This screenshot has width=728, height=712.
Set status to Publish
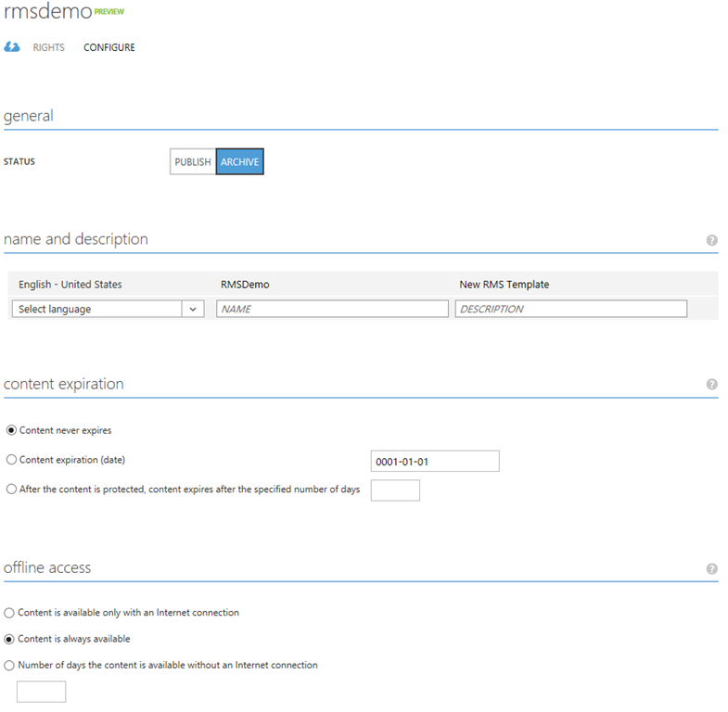(193, 162)
